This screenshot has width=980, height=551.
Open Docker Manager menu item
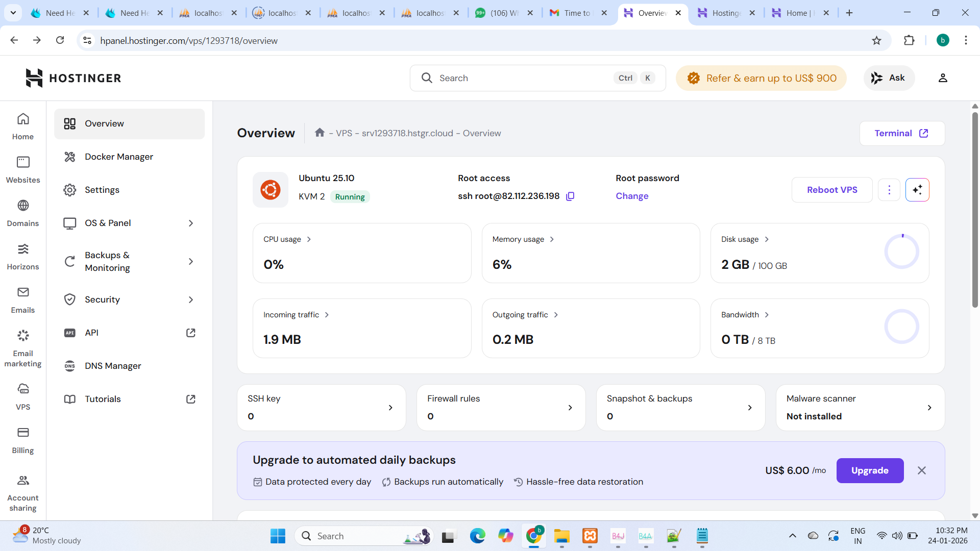(x=118, y=157)
